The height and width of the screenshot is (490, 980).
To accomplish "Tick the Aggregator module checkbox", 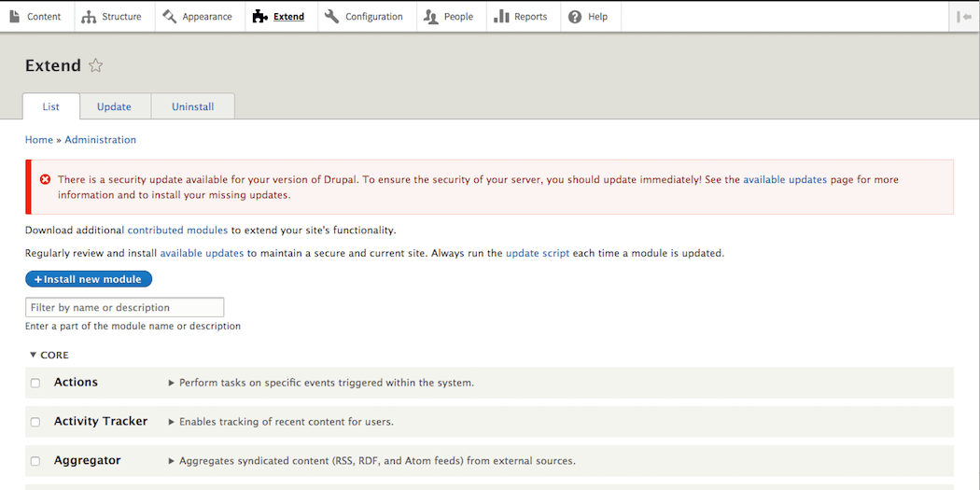I will 35,461.
